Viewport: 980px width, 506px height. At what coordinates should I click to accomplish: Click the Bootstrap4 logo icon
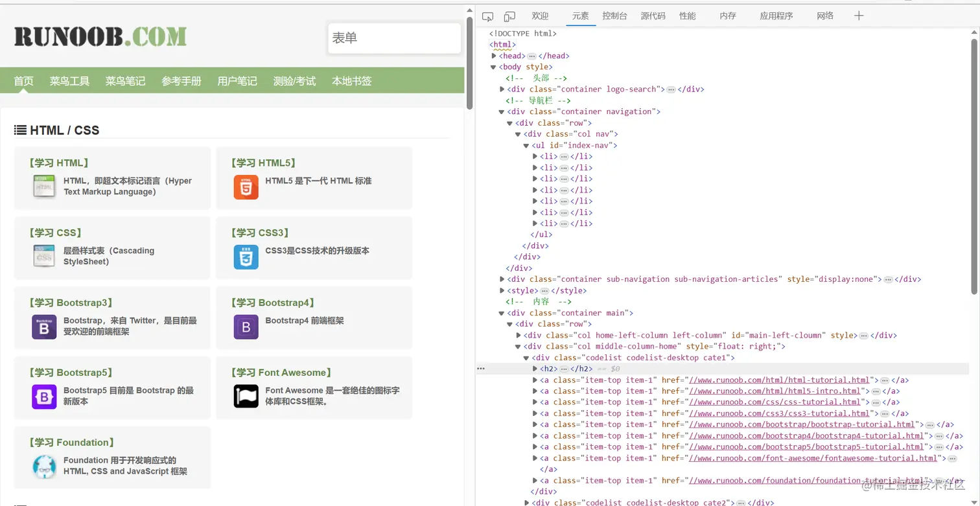coord(246,327)
